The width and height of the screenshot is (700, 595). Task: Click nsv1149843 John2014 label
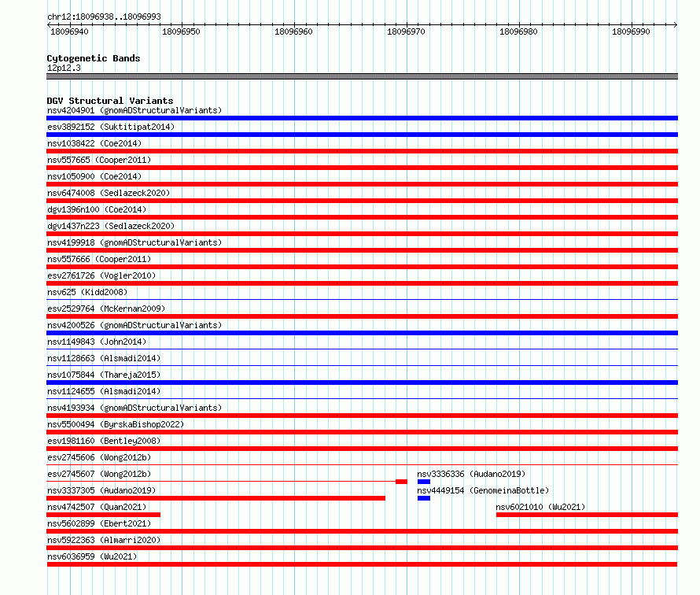97,342
